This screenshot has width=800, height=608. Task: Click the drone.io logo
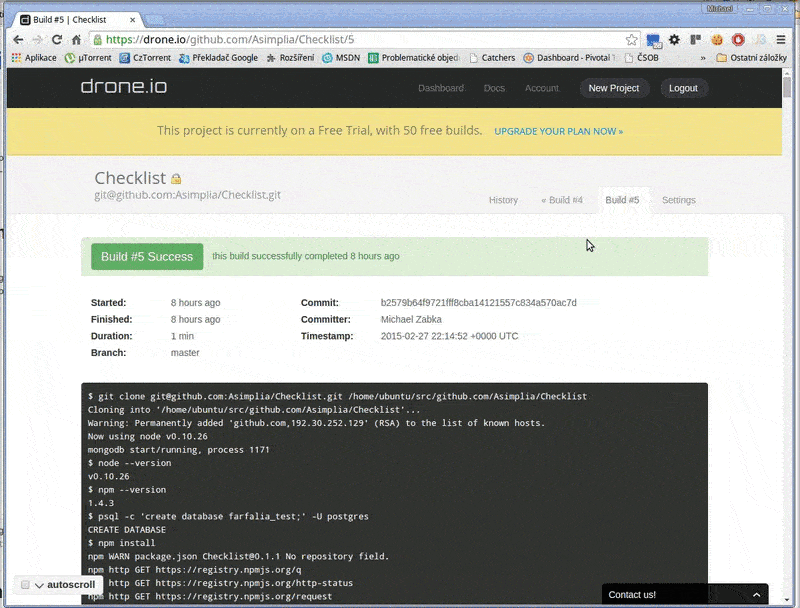coord(124,86)
